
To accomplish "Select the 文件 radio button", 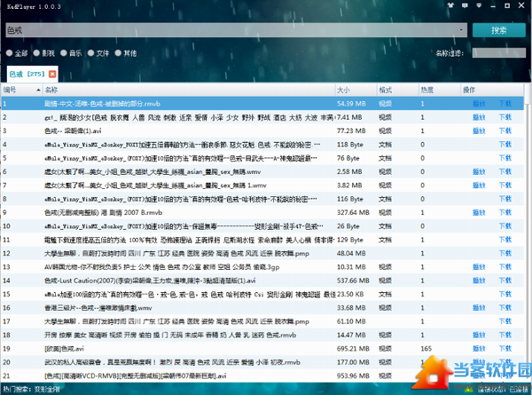I will tap(91, 53).
